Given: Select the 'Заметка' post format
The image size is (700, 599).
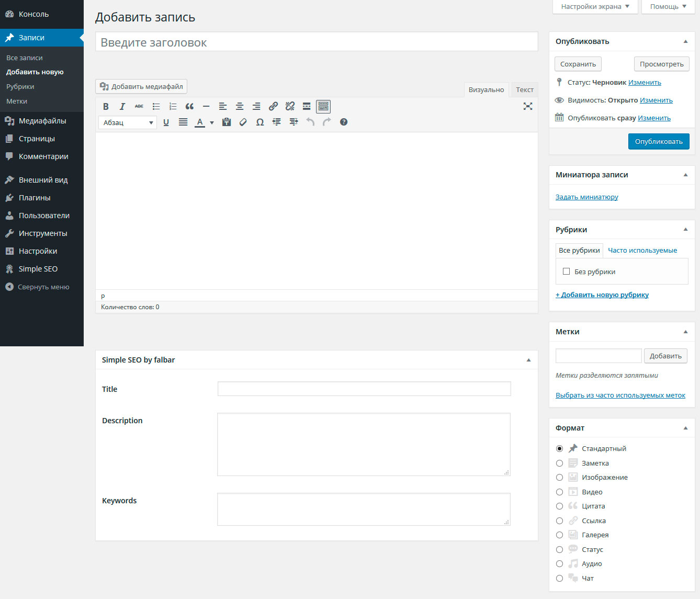Looking at the screenshot, I should pos(559,463).
